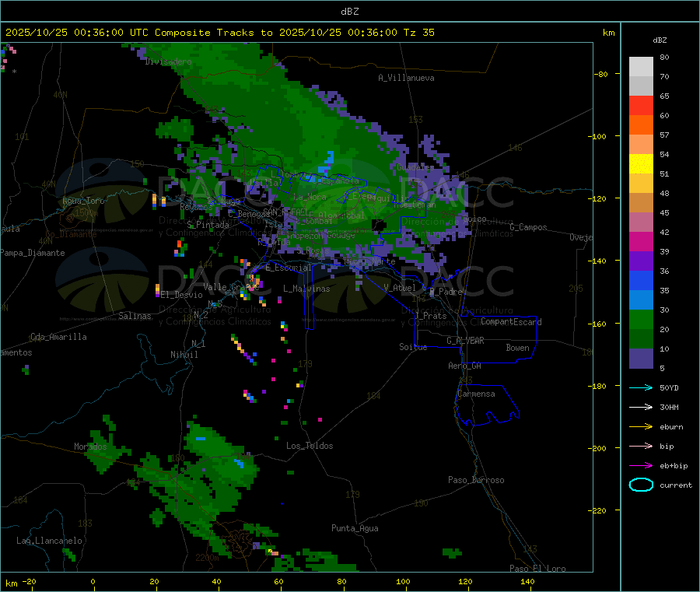
Task: Click the 'J_Prats' map label
Action: click(x=430, y=315)
